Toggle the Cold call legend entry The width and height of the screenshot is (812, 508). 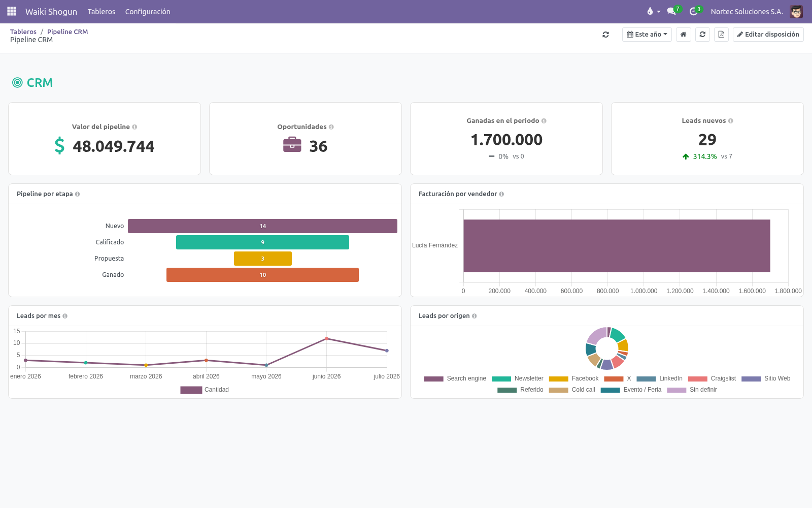click(x=572, y=390)
